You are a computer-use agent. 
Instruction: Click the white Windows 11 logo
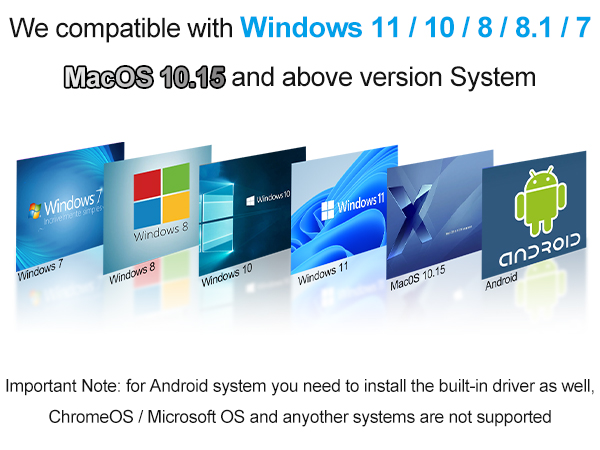[x=328, y=210]
